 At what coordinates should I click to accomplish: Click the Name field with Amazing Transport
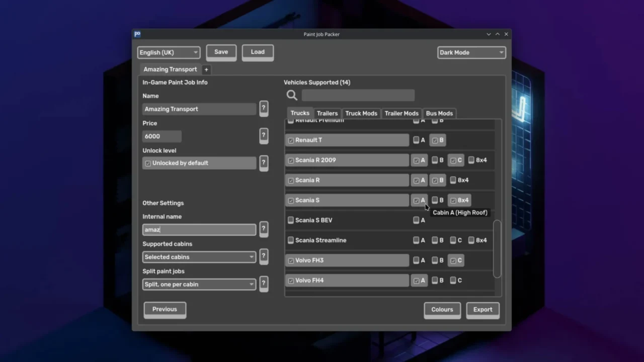(199, 109)
